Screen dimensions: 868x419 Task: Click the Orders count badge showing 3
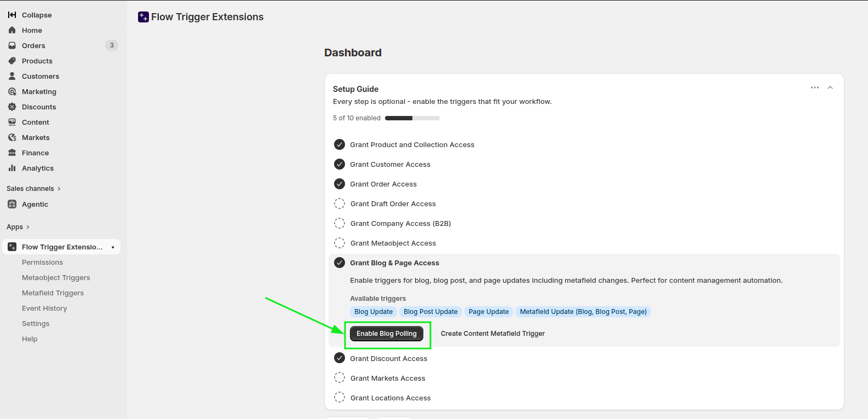point(112,45)
